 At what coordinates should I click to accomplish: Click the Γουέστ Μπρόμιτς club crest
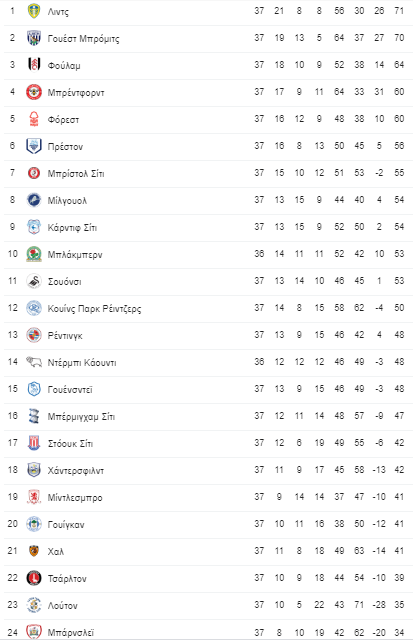point(34,38)
